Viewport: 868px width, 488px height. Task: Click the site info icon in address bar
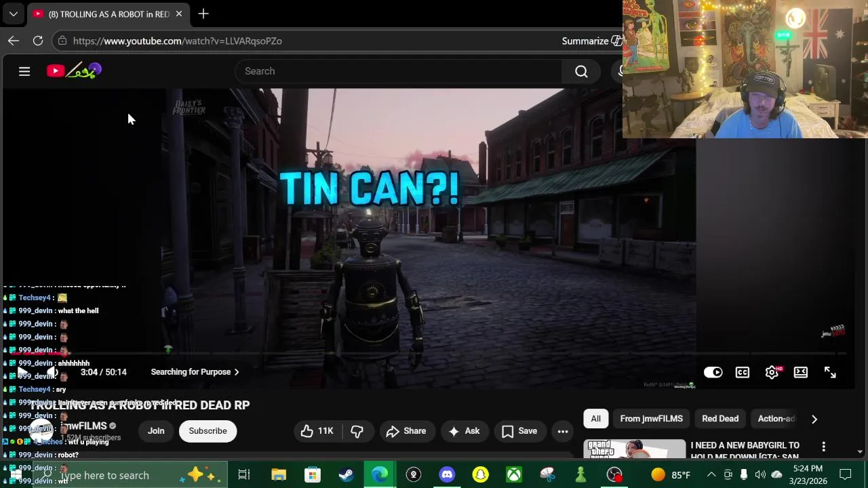tap(62, 41)
